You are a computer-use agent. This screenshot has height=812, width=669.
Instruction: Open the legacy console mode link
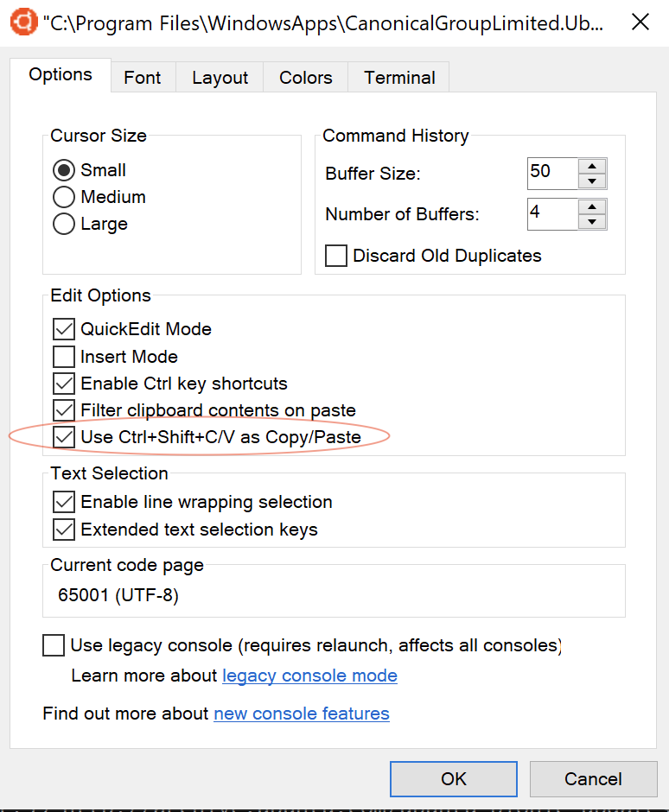pyautogui.click(x=310, y=676)
